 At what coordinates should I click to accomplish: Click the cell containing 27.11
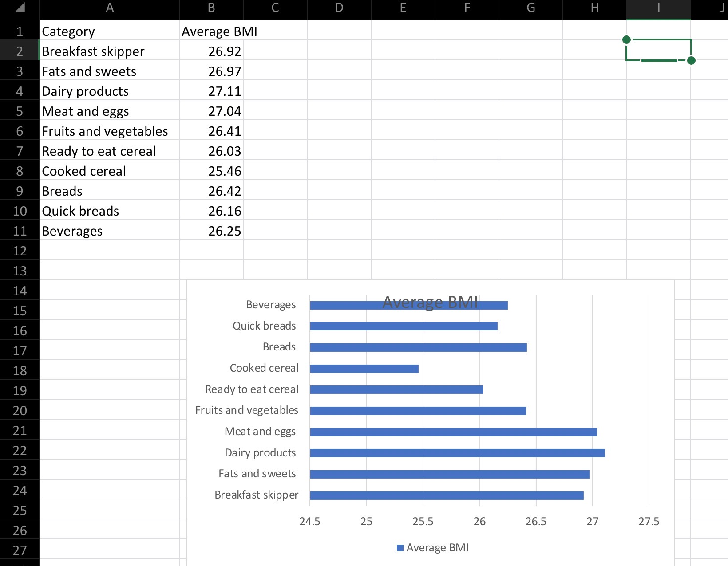(x=211, y=91)
